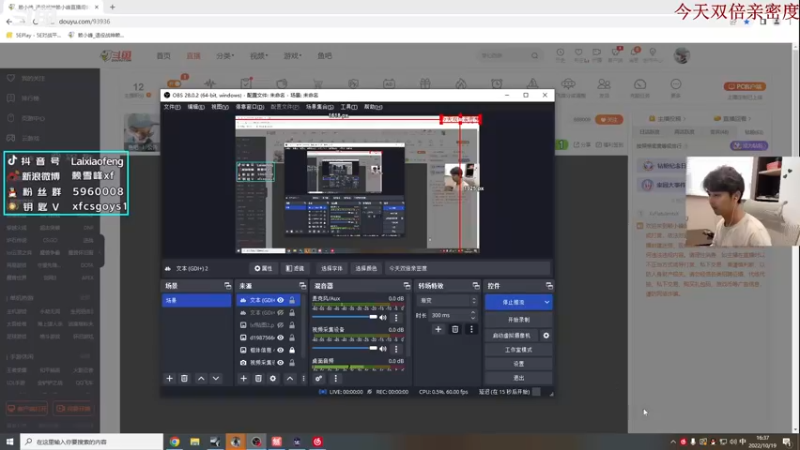Mute the Mic/Aux audio channel
The height and width of the screenshot is (450, 800).
coord(383,318)
